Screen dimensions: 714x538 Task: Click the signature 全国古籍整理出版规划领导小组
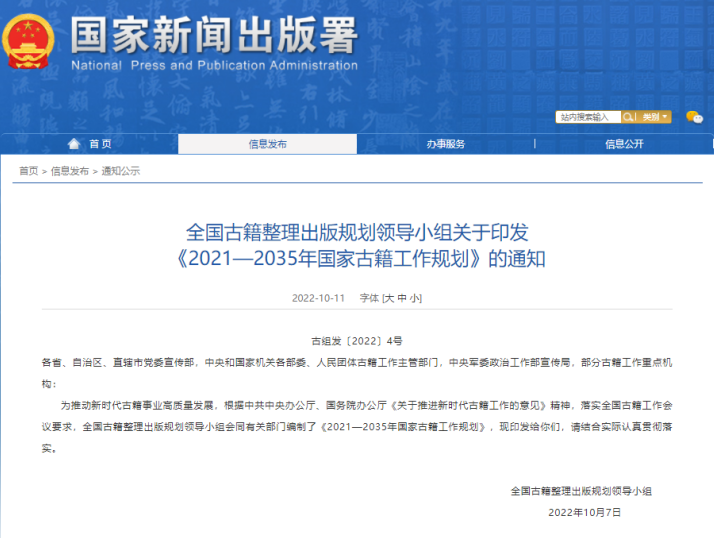point(581,491)
